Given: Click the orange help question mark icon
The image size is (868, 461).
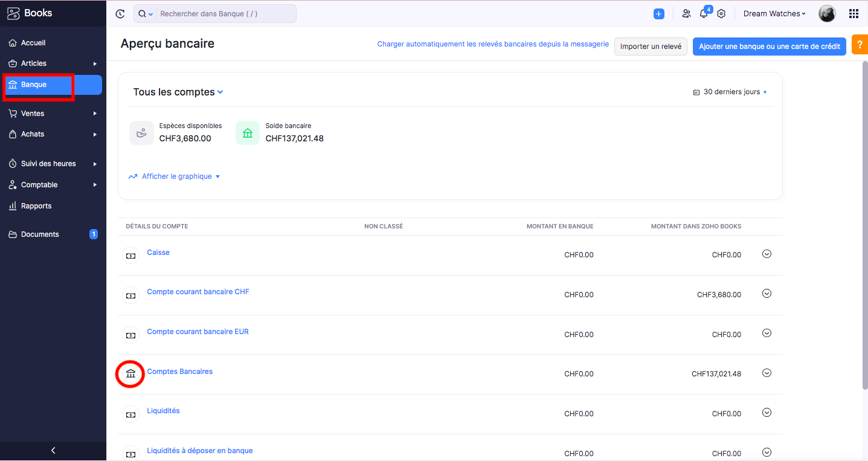Looking at the screenshot, I should (860, 45).
